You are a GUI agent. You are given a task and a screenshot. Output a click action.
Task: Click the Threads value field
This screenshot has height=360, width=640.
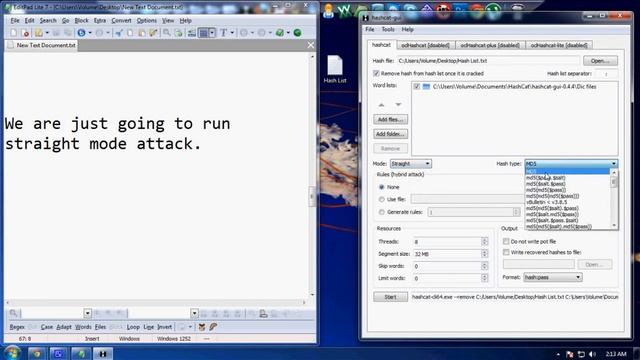point(447,242)
